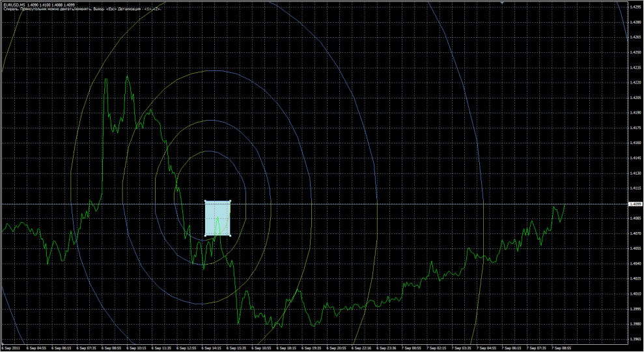Click the rectangle's bottom-left corner handle
The width and height of the screenshot is (644, 352).
(x=205, y=235)
